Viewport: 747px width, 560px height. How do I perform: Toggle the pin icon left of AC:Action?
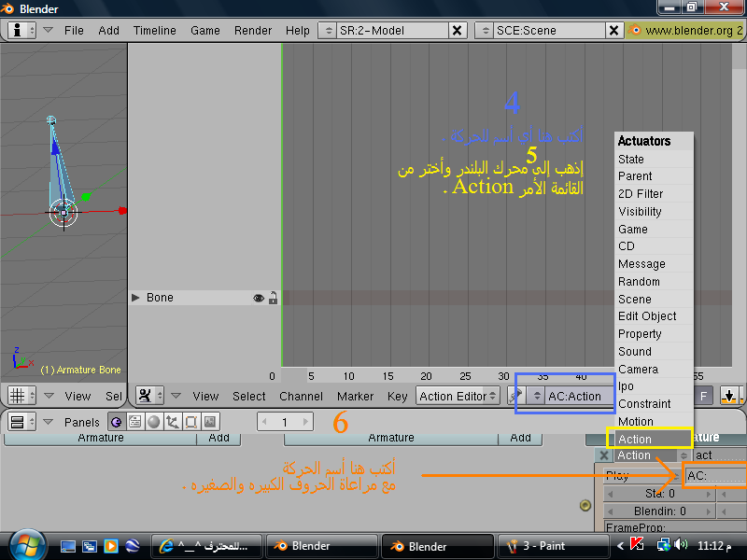(516, 396)
